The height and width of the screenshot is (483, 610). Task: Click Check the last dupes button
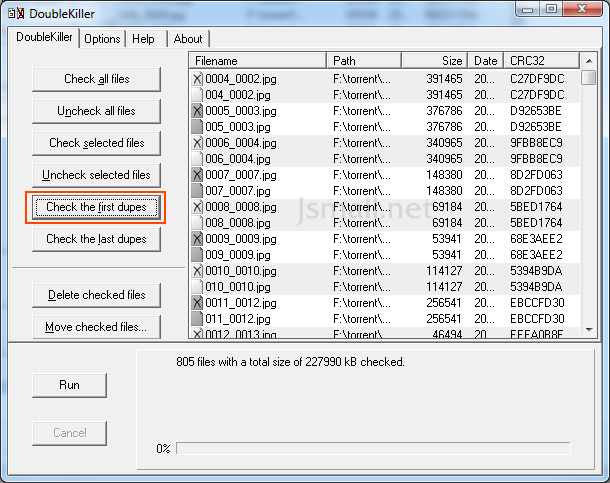click(96, 239)
